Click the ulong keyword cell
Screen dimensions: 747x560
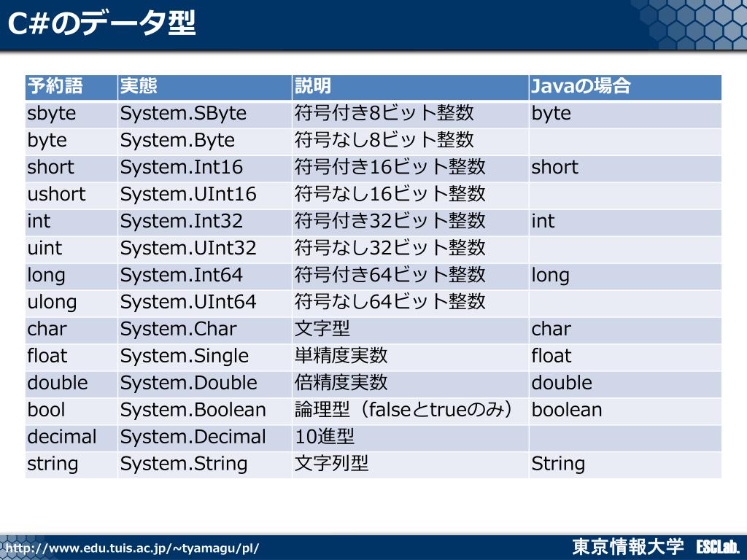[71, 303]
